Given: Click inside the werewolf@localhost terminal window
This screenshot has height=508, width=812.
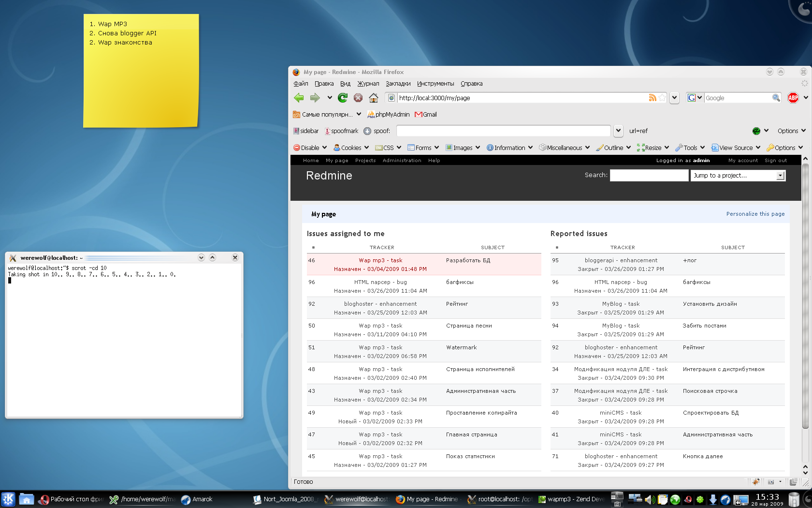Looking at the screenshot, I should click(x=124, y=341).
